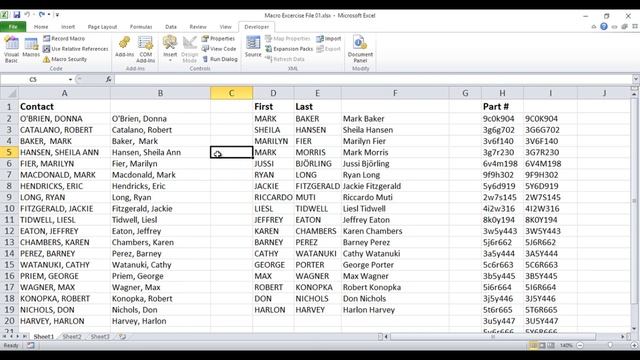
Task: Click the Refresh Data button
Action: pos(285,59)
